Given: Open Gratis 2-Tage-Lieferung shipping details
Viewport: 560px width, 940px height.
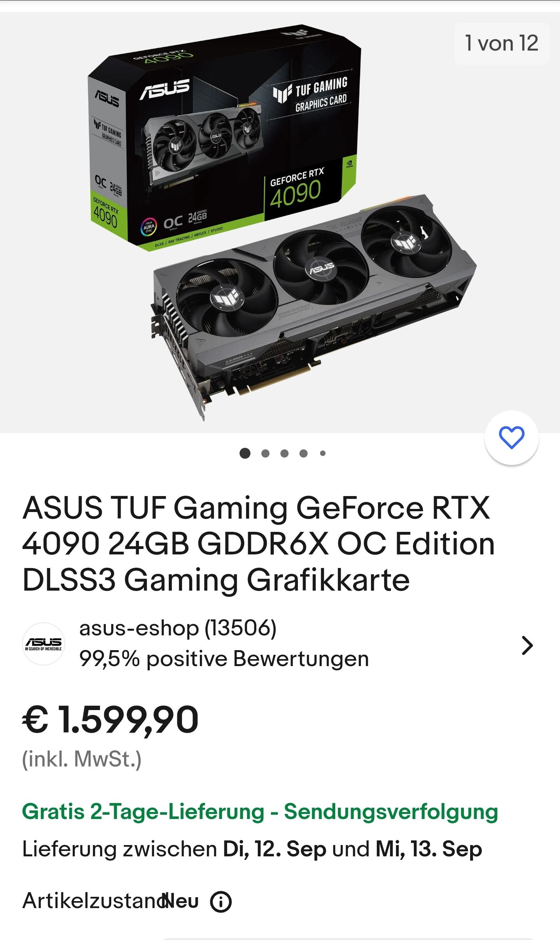Looking at the screenshot, I should pos(260,812).
